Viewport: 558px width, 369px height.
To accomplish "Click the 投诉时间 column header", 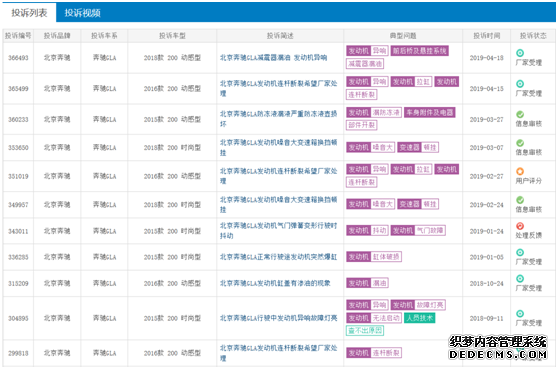I will click(486, 36).
